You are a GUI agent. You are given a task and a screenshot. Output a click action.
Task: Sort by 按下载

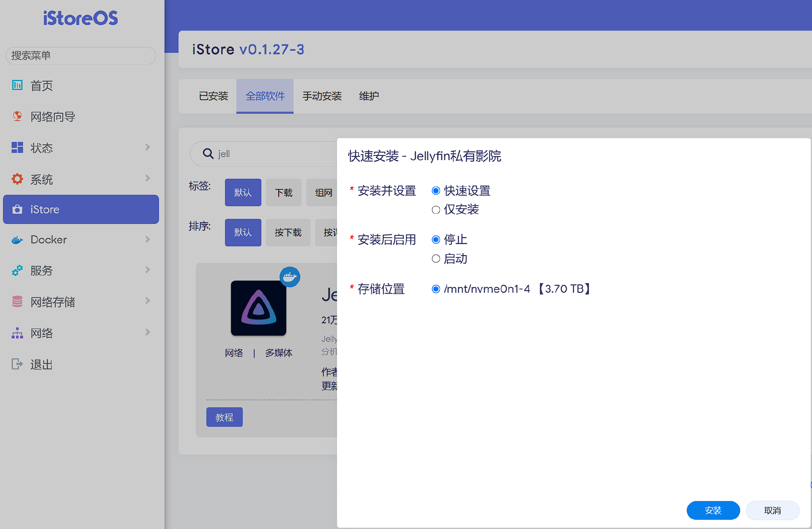(288, 232)
